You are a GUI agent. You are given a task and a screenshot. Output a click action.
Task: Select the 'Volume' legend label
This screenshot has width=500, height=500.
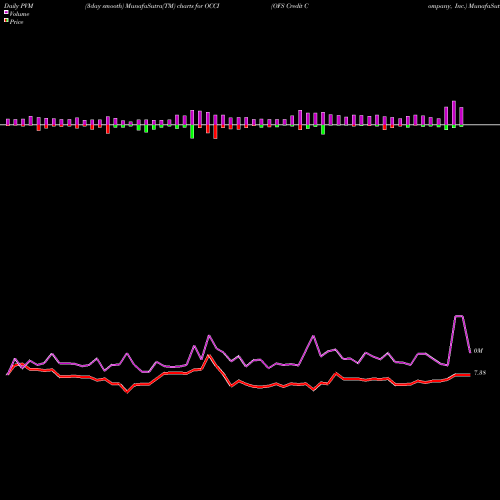19,14
